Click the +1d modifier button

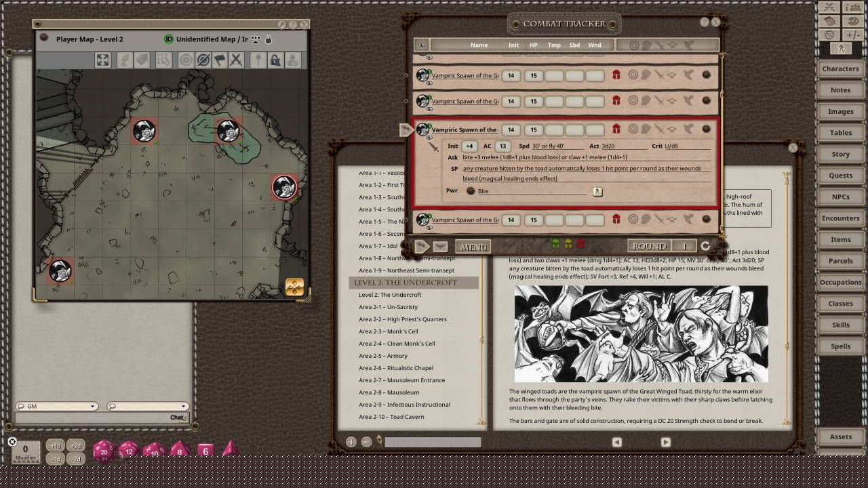tap(56, 446)
